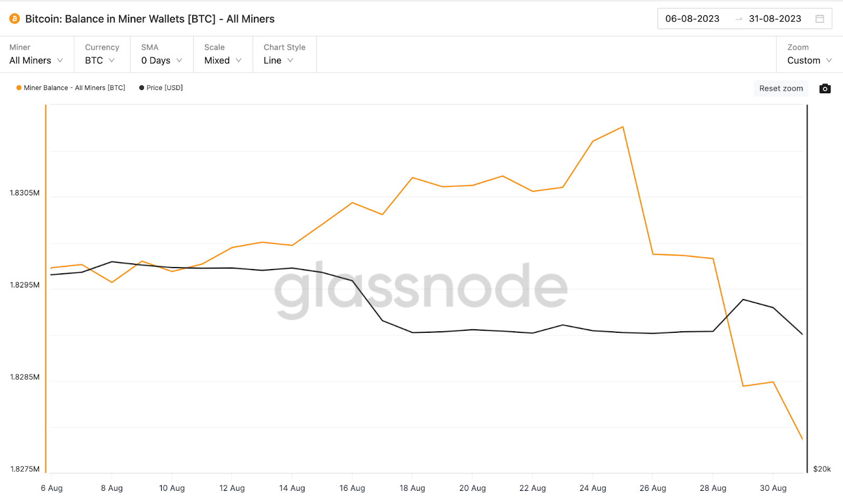This screenshot has width=843, height=504.
Task: Open the Currency BTC dropdown
Action: click(102, 54)
